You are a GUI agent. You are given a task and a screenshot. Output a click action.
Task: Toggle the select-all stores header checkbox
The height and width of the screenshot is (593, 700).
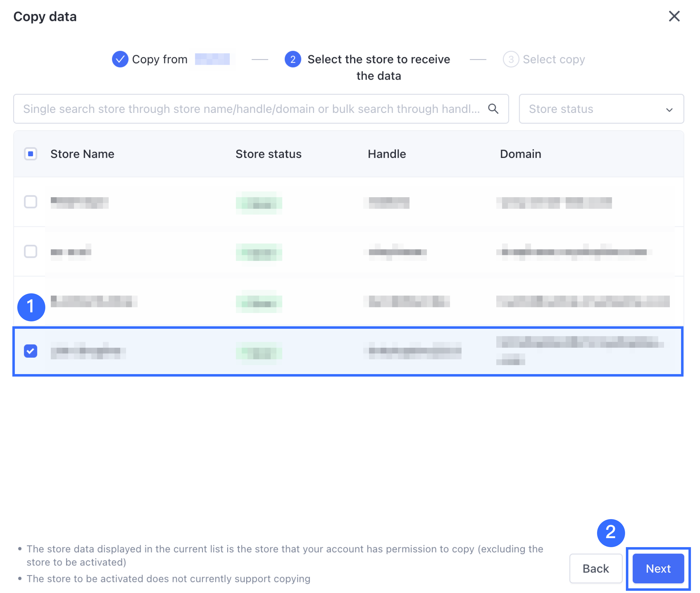pyautogui.click(x=30, y=154)
